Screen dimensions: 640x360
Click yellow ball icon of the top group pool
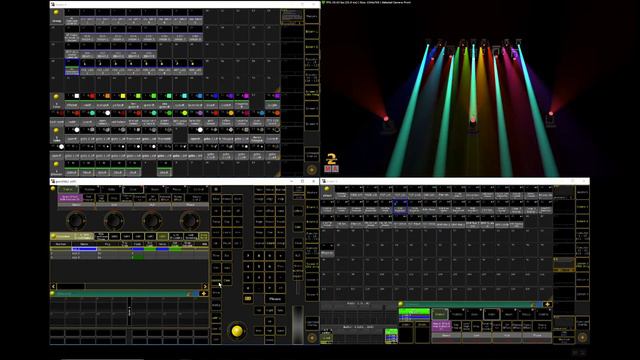(56, 13)
